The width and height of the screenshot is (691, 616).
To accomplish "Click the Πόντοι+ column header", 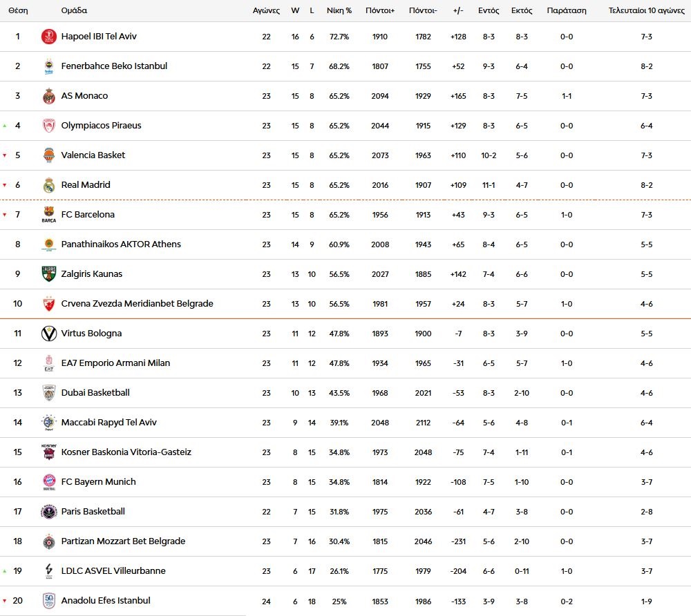I will pyautogui.click(x=382, y=11).
